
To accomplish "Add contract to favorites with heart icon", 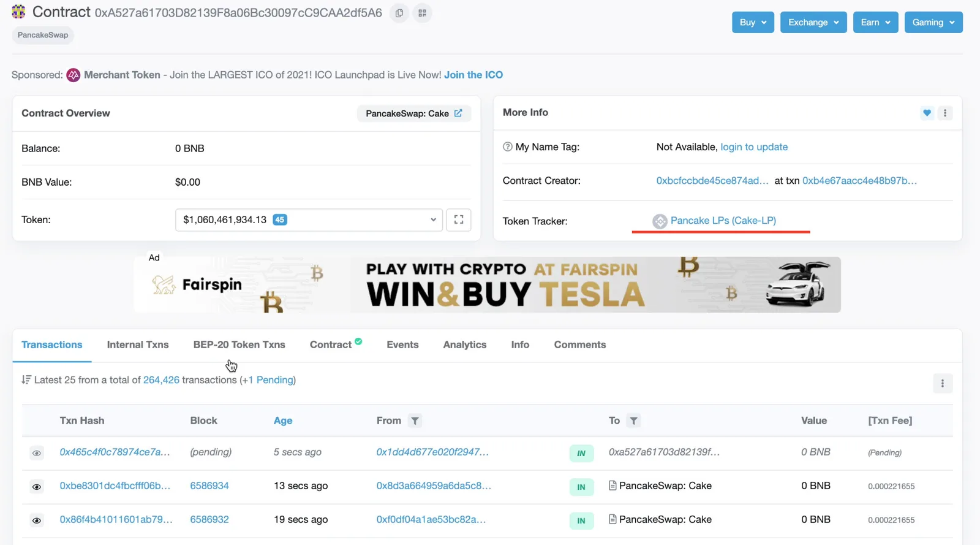I will click(927, 113).
